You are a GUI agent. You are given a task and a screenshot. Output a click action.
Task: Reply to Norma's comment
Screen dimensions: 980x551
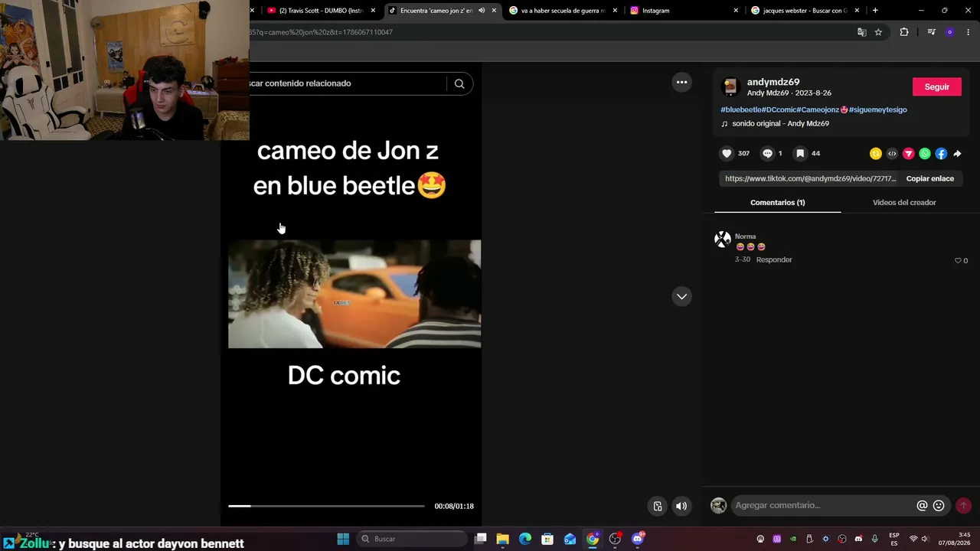[x=774, y=260]
